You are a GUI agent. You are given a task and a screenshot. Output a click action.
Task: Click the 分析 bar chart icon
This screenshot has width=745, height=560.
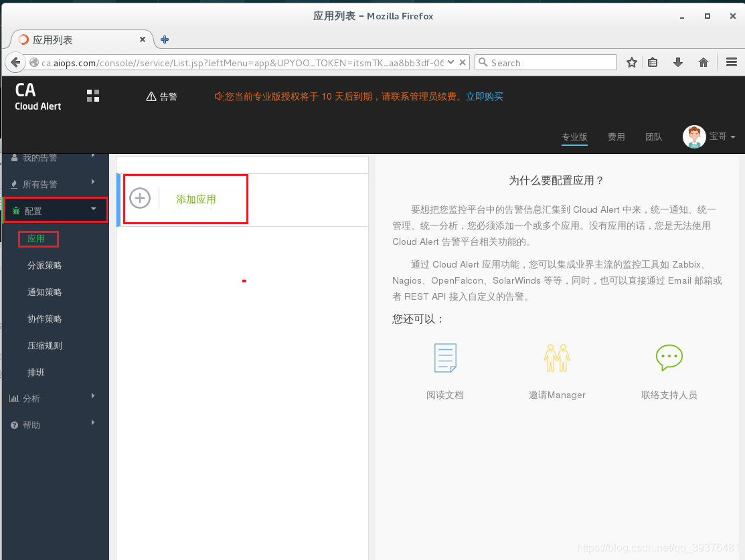pos(14,399)
